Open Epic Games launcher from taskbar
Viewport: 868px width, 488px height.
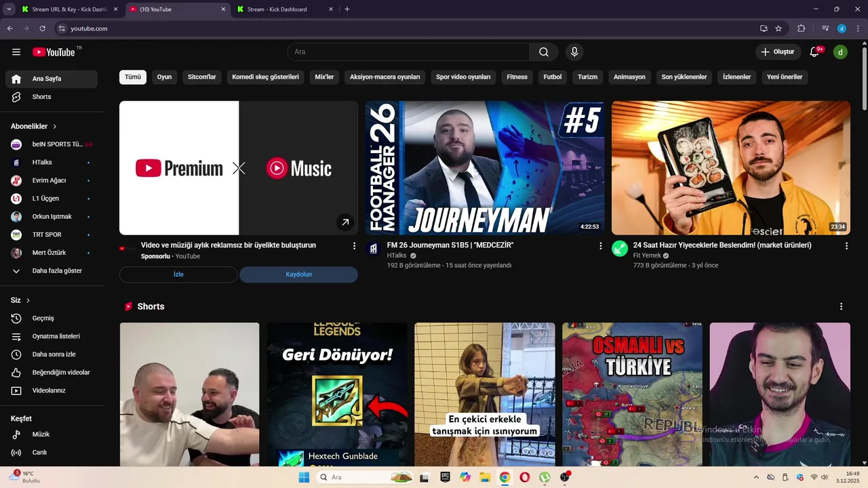tap(445, 477)
